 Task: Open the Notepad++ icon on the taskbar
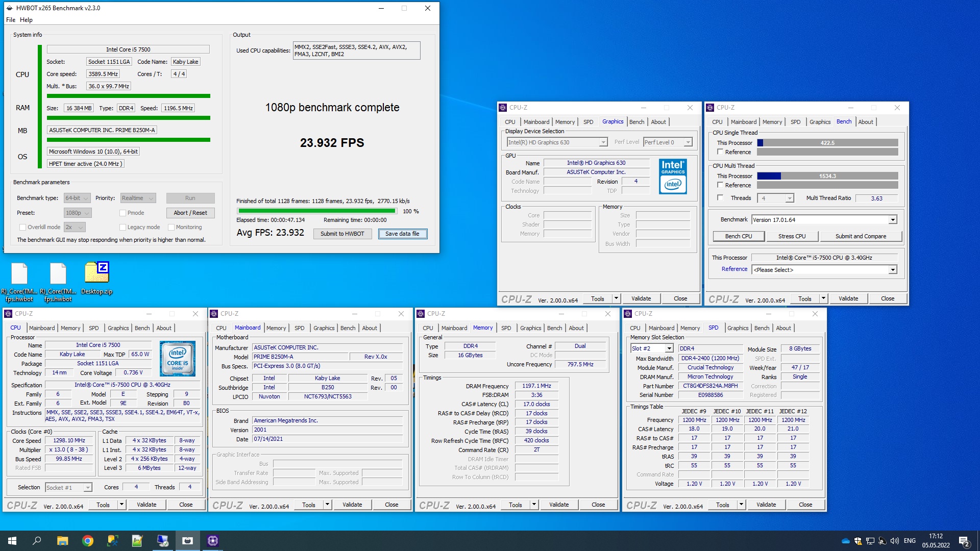(x=137, y=541)
